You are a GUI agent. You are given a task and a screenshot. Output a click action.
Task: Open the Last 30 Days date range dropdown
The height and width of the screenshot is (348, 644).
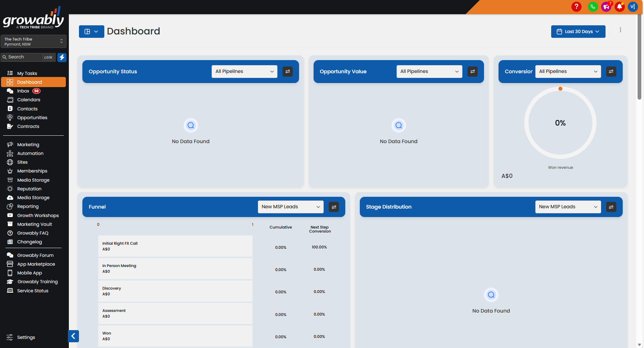pyautogui.click(x=578, y=31)
